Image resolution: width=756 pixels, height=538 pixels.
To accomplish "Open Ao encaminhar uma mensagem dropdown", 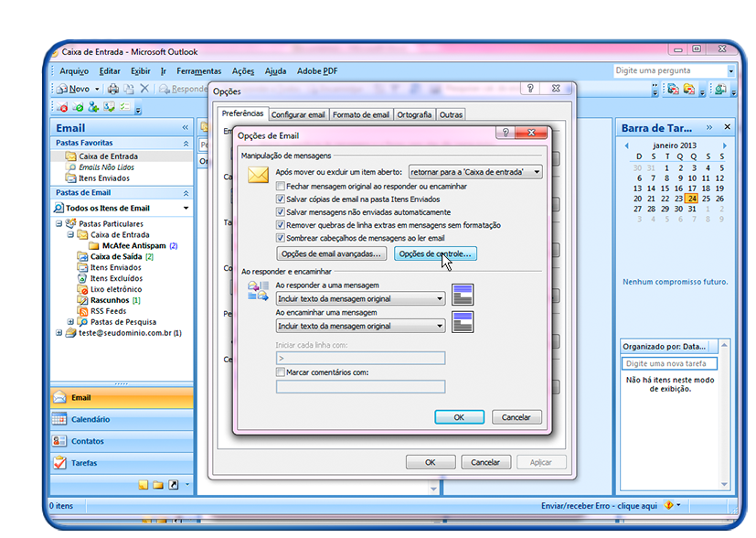I will (x=361, y=326).
